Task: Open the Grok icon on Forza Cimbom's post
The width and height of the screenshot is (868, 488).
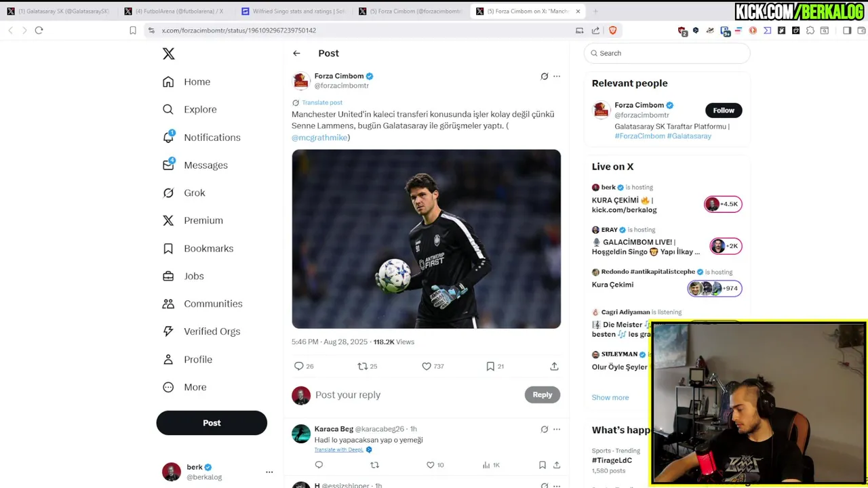Action: coord(544,77)
